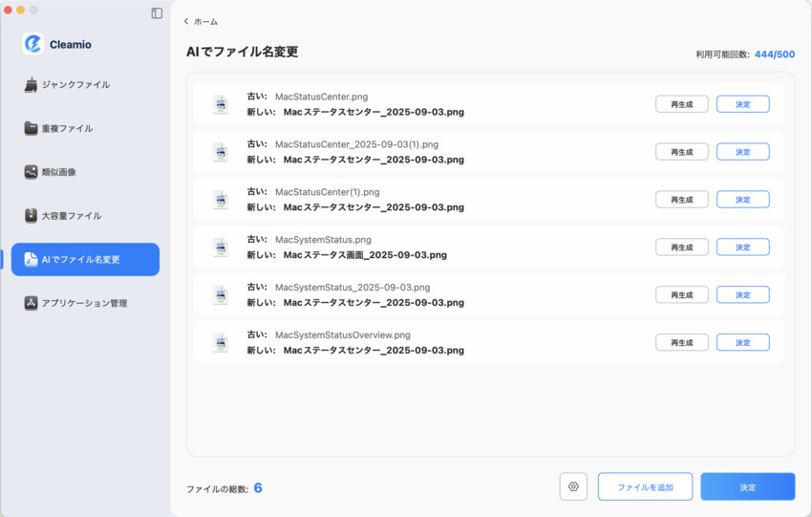Screen dimensions: 812x517
Task: Click the アプリケーション管理 app icon
Action: point(32,303)
